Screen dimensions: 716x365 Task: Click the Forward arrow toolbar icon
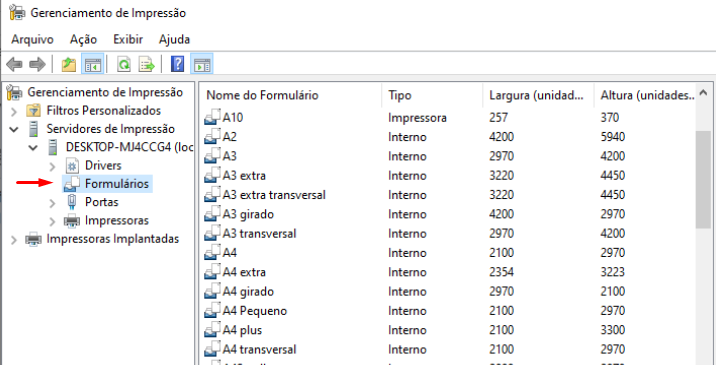pos(37,64)
